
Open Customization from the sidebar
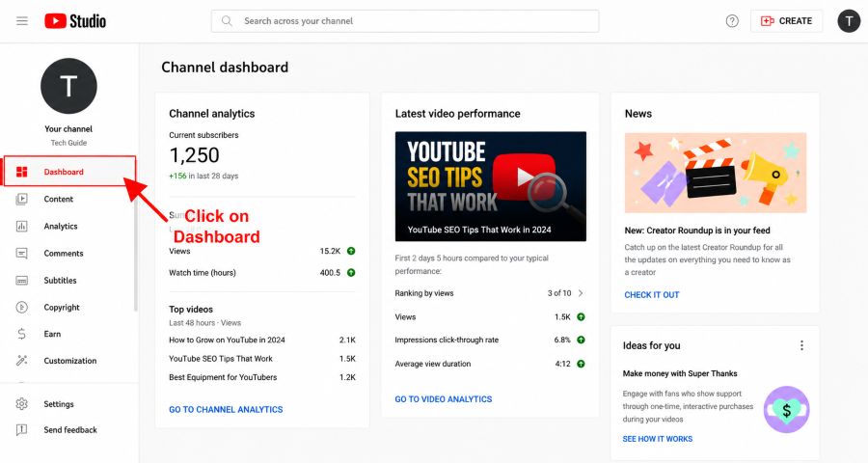[x=70, y=361]
